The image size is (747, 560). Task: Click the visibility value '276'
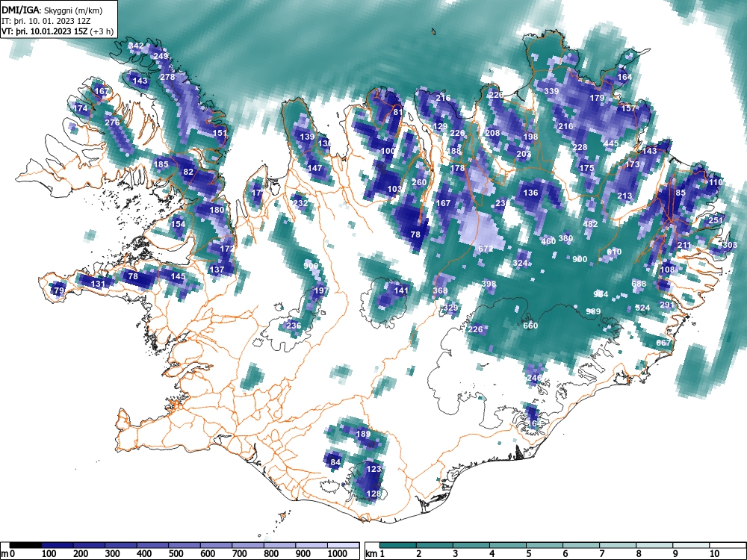[112, 122]
